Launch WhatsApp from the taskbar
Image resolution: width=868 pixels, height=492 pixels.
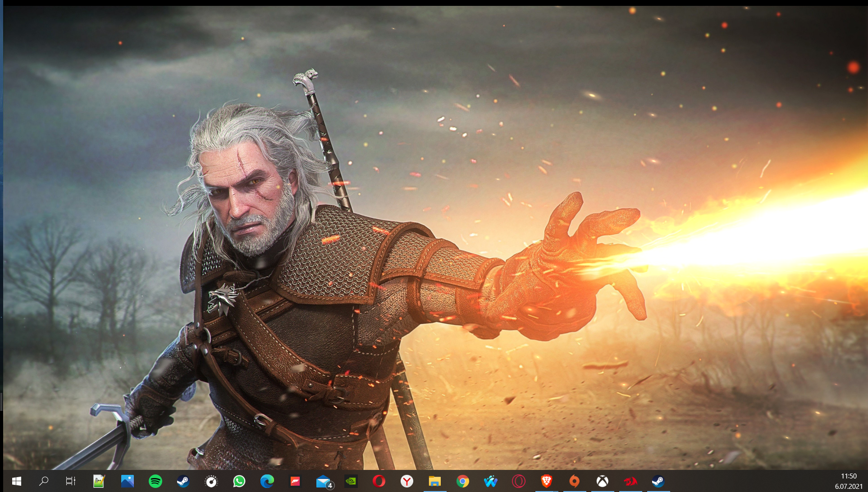click(x=239, y=481)
